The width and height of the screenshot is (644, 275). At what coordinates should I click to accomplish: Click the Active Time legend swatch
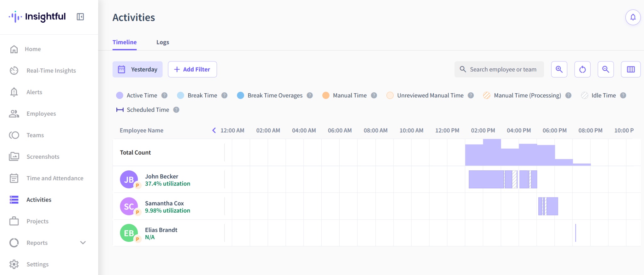(x=119, y=95)
